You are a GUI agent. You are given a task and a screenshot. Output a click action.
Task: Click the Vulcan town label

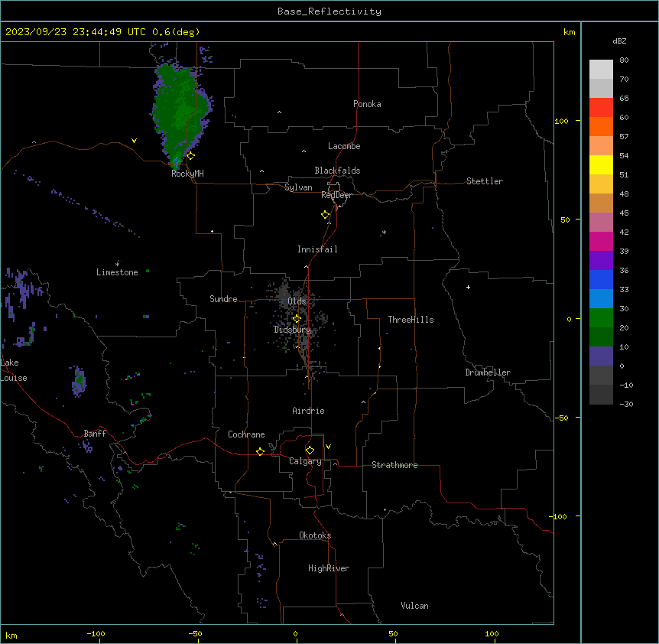point(414,606)
